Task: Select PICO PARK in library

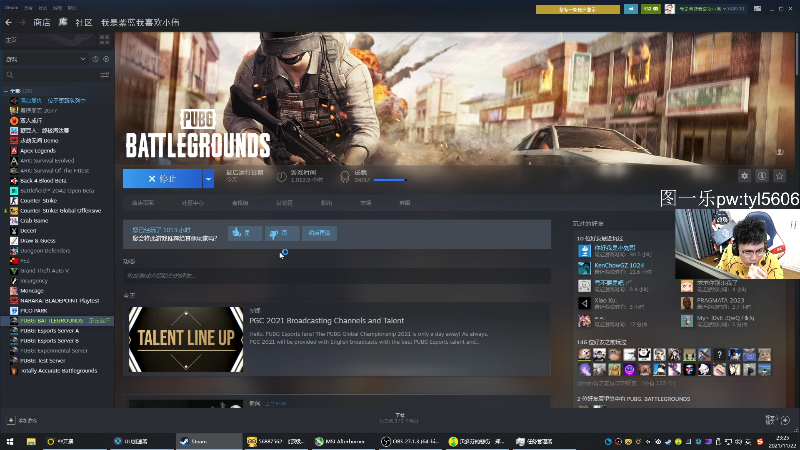Action: [34, 311]
